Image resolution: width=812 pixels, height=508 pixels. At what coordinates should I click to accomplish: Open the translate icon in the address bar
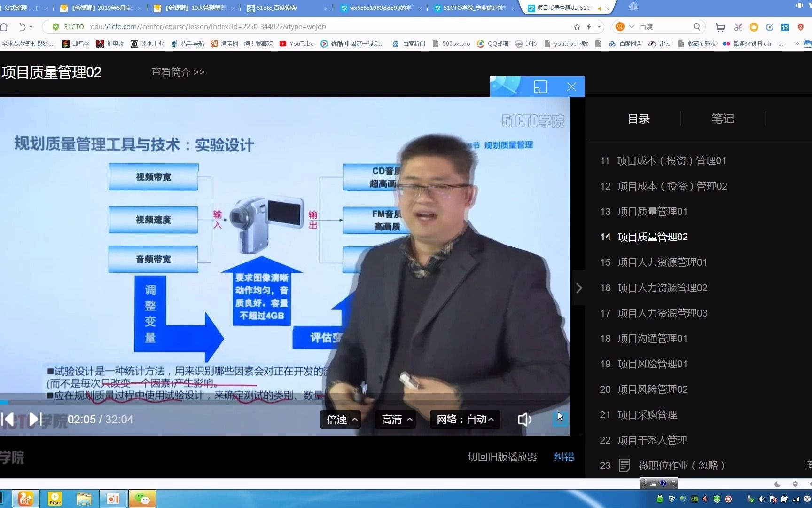click(785, 27)
